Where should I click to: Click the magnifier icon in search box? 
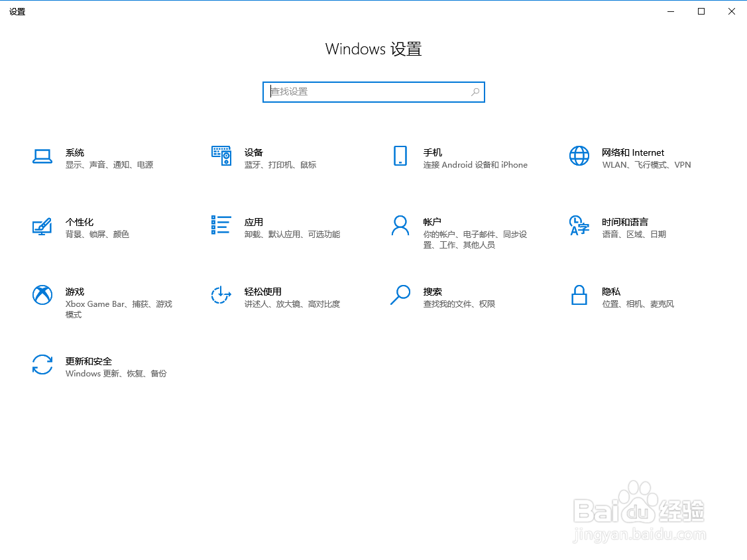[475, 92]
